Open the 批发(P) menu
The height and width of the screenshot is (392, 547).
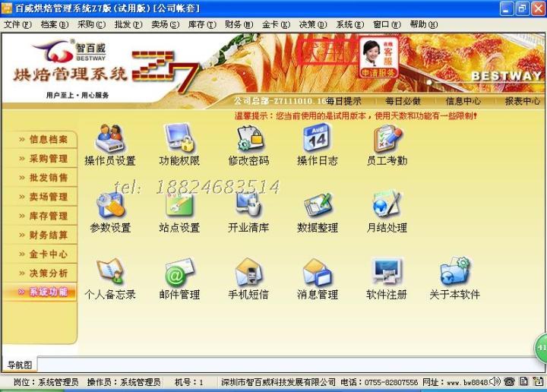click(x=128, y=24)
